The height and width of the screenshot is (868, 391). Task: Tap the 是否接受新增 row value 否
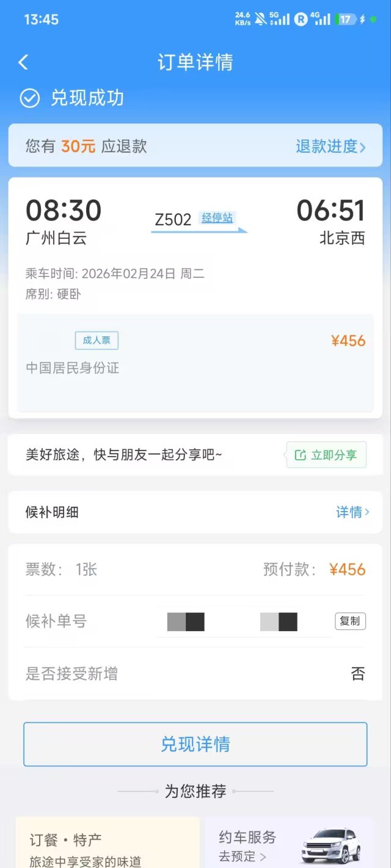click(x=358, y=674)
